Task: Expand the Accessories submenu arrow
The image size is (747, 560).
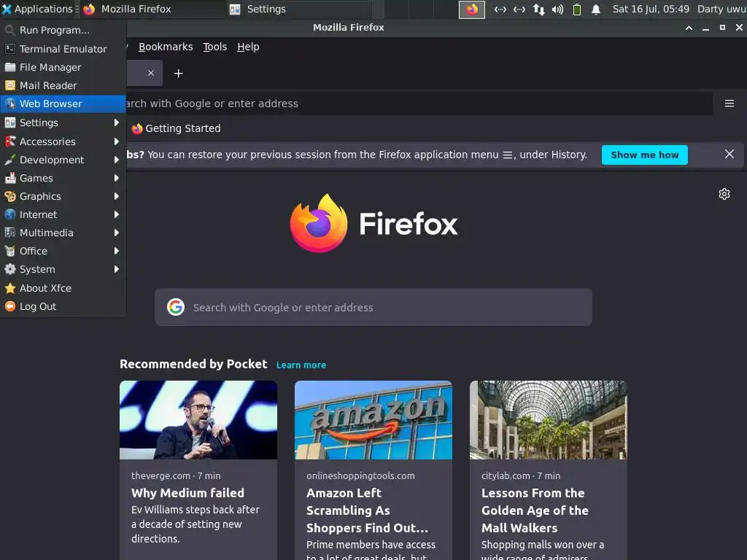Action: pyautogui.click(x=116, y=141)
